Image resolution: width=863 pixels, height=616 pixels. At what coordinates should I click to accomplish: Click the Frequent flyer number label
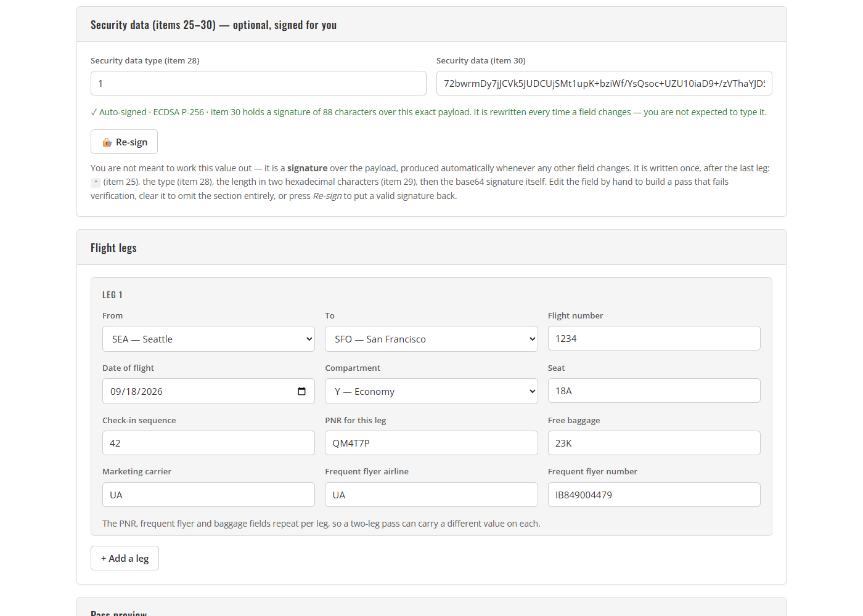(592, 471)
